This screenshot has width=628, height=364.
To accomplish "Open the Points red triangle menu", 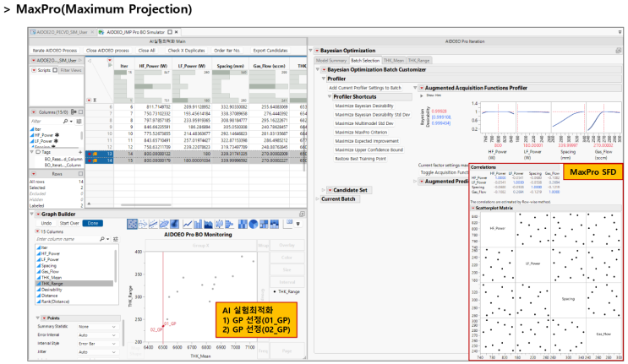I will pos(44,318).
